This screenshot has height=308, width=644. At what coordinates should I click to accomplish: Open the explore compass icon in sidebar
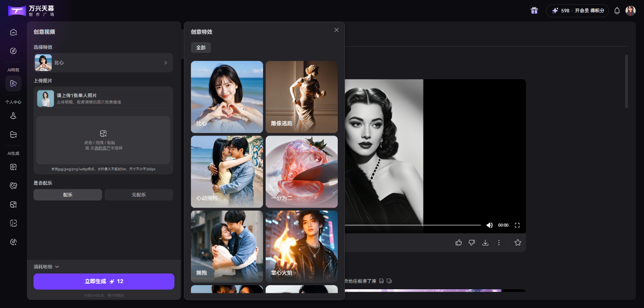coord(14,51)
